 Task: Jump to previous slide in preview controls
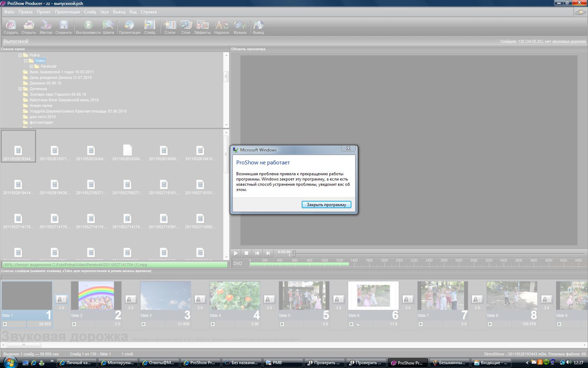pyautogui.click(x=257, y=253)
